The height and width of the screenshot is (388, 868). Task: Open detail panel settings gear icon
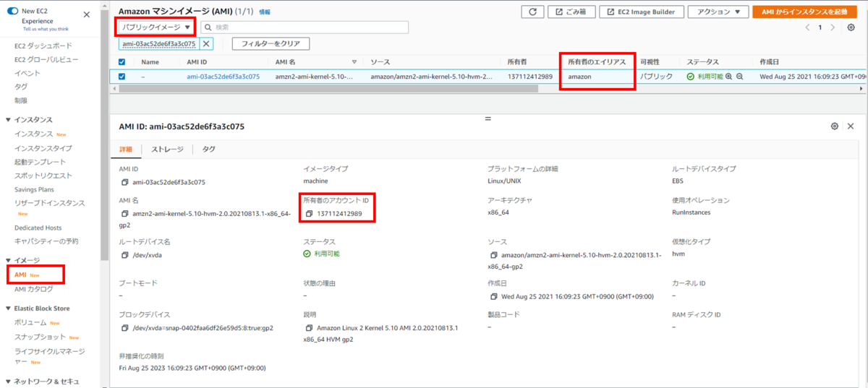(x=835, y=126)
